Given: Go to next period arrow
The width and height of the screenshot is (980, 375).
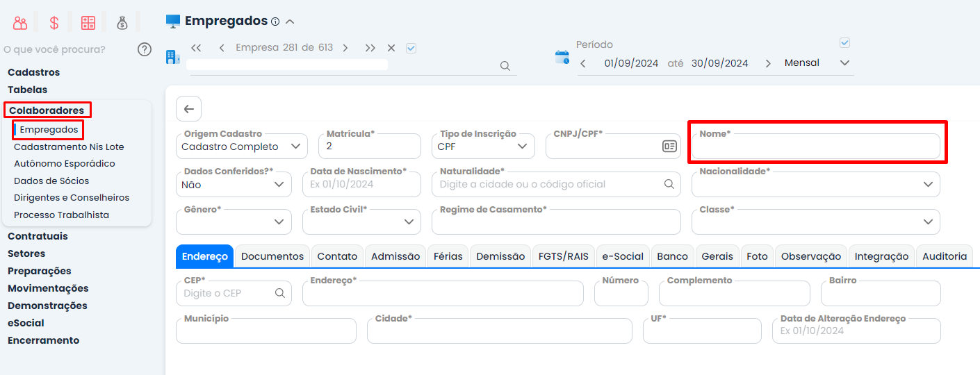Looking at the screenshot, I should point(768,63).
